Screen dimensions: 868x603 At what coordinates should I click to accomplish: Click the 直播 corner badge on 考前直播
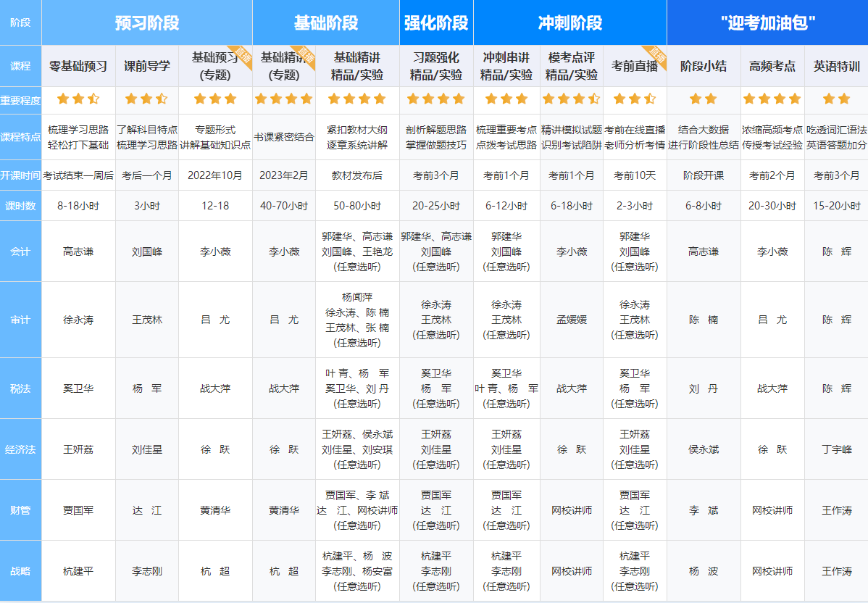click(x=656, y=55)
